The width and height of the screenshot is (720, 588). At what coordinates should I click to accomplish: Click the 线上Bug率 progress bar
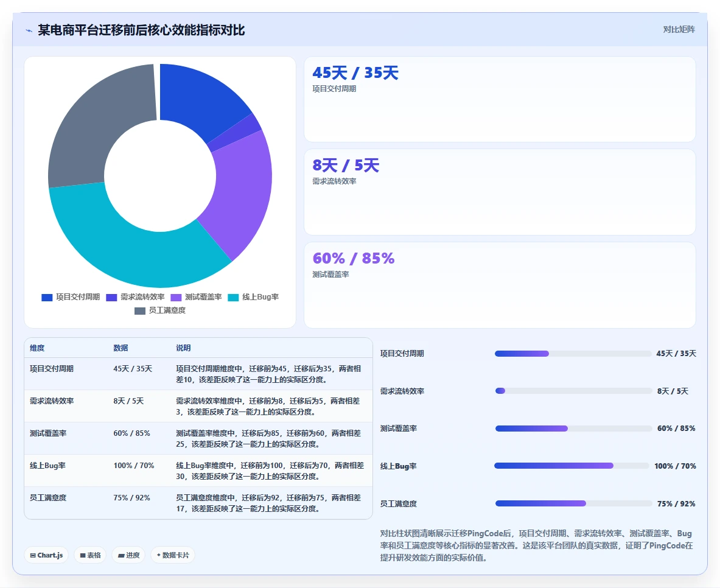(x=571, y=466)
